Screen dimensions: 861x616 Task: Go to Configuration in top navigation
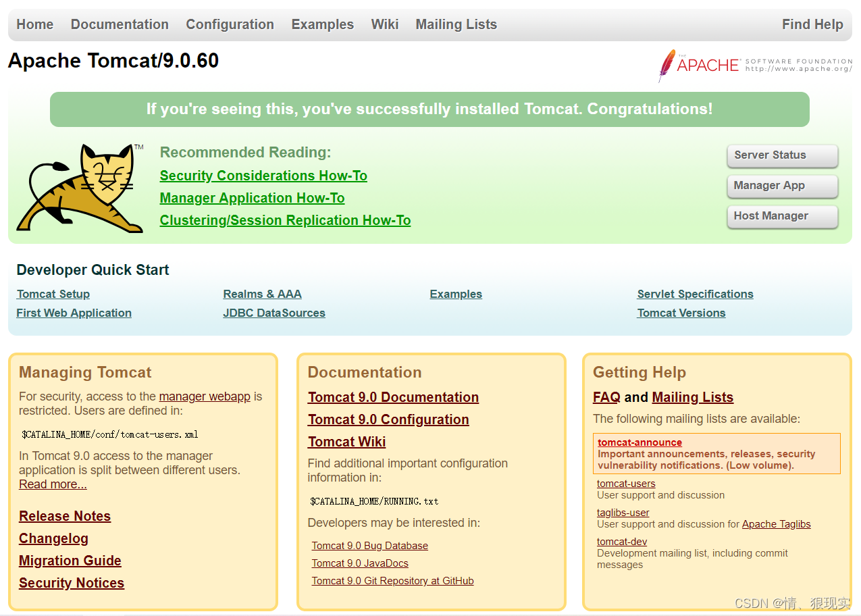(x=230, y=24)
